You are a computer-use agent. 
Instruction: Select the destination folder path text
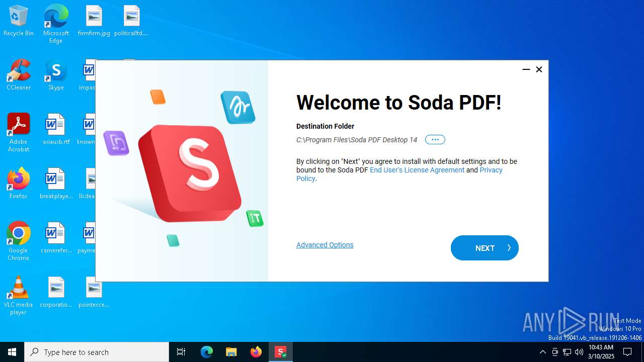(357, 140)
